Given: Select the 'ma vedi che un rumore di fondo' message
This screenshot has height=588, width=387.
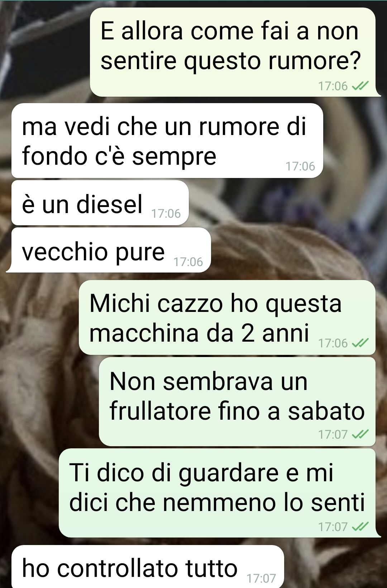Looking at the screenshot, I should pos(167,141).
